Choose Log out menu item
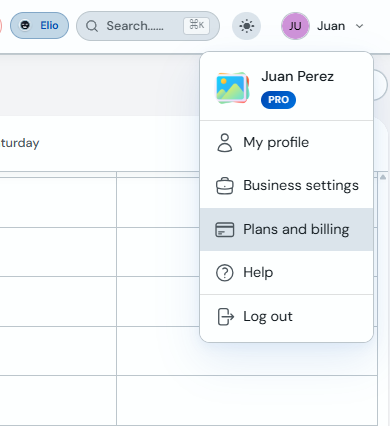The image size is (390, 426). (x=286, y=317)
